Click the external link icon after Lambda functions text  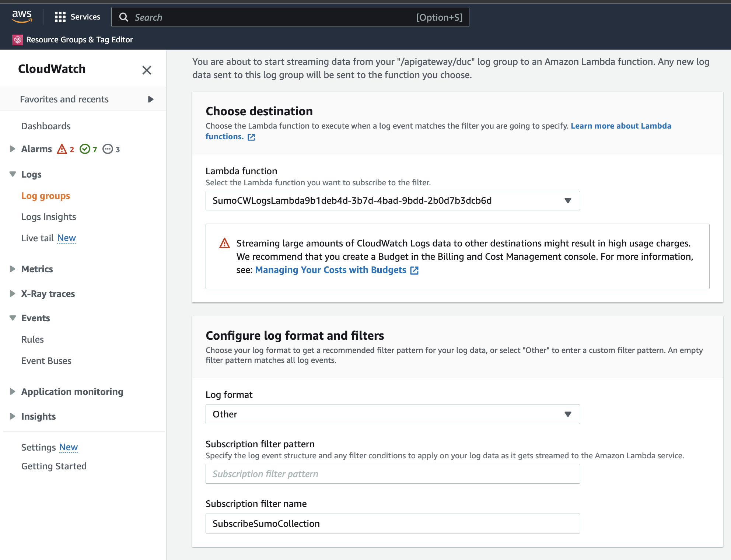pyautogui.click(x=251, y=137)
